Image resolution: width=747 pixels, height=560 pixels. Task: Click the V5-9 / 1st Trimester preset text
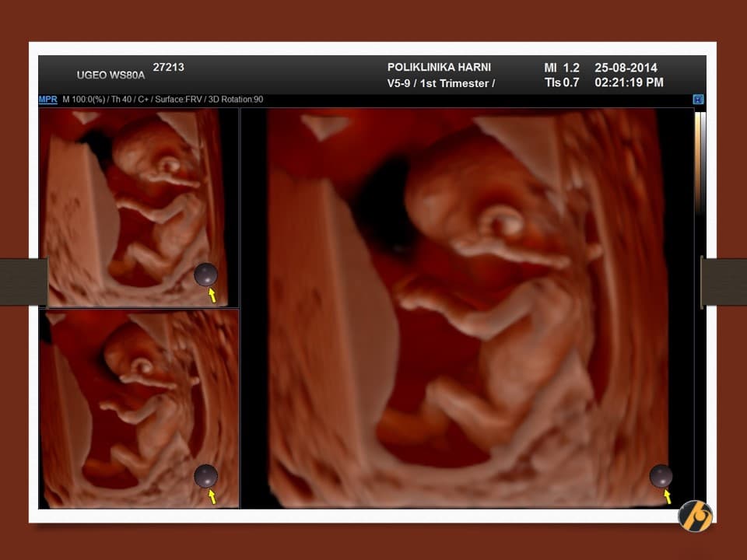click(x=440, y=83)
